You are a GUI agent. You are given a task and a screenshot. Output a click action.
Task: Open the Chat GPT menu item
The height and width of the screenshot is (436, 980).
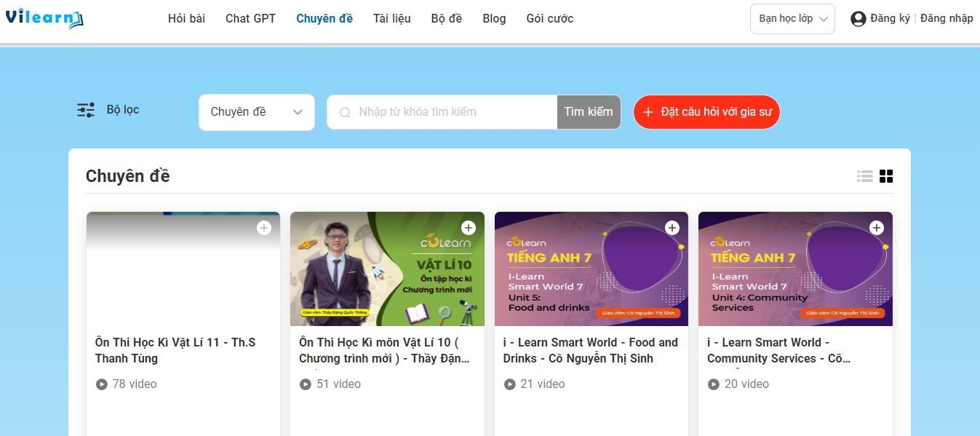point(250,19)
